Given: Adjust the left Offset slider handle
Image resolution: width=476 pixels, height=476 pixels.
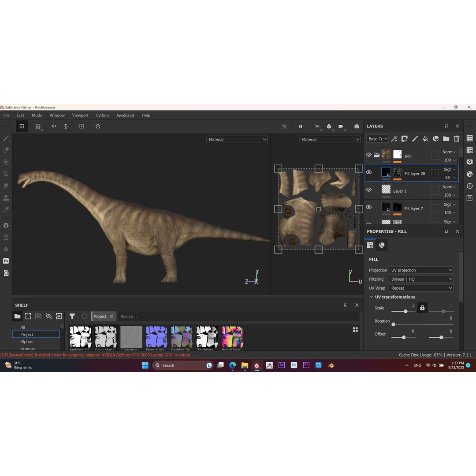Looking at the screenshot, I should (404, 338).
